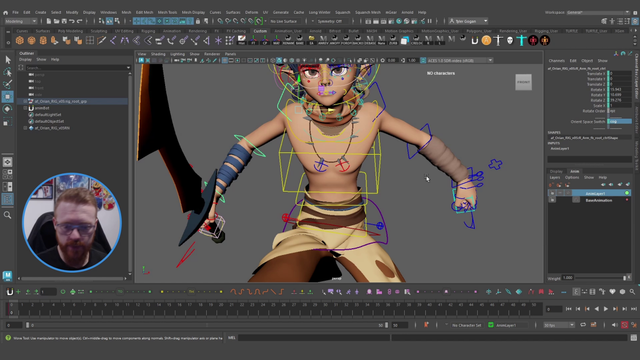The image size is (640, 360).
Task: Click the FRONT view cube in viewport
Action: point(523,82)
